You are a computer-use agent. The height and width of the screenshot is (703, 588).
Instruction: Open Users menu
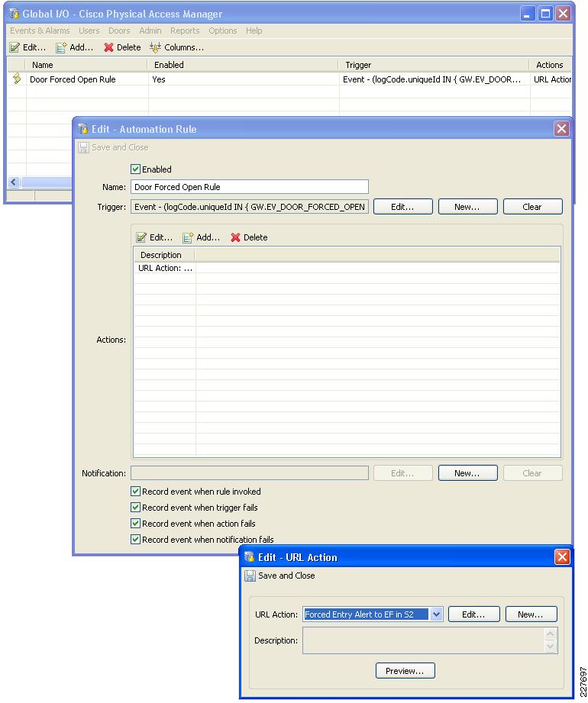[89, 31]
